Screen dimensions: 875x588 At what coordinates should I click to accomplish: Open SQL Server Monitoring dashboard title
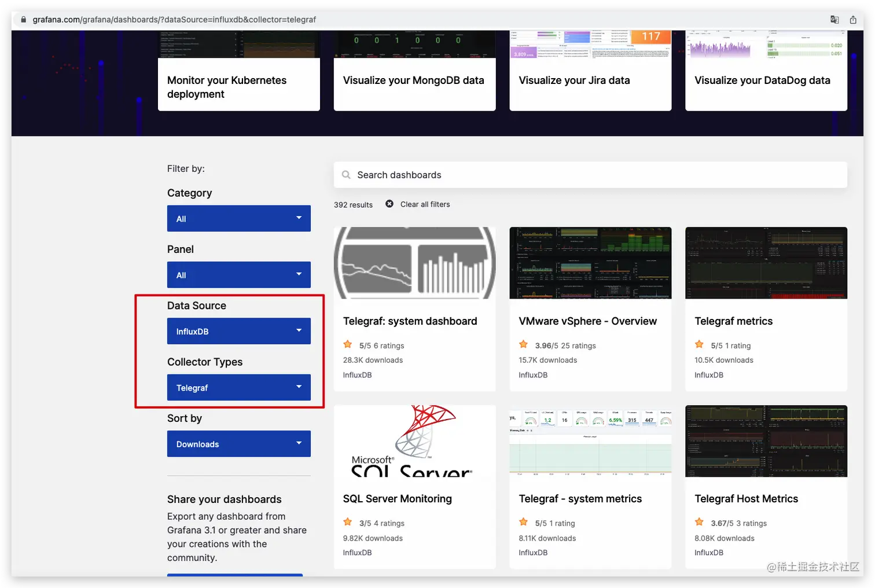pos(397,499)
